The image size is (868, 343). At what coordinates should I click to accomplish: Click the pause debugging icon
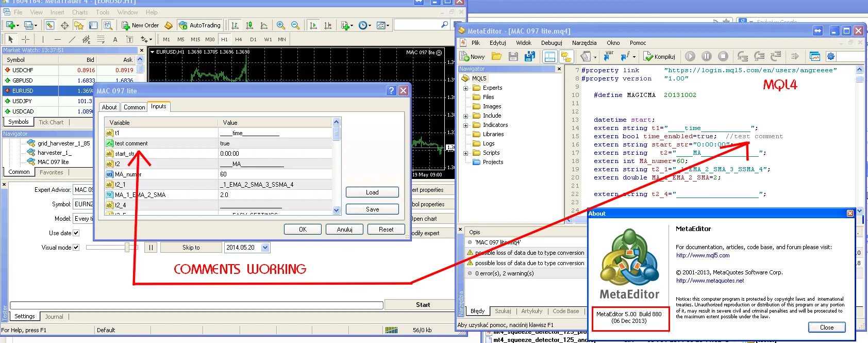pyautogui.click(x=706, y=56)
